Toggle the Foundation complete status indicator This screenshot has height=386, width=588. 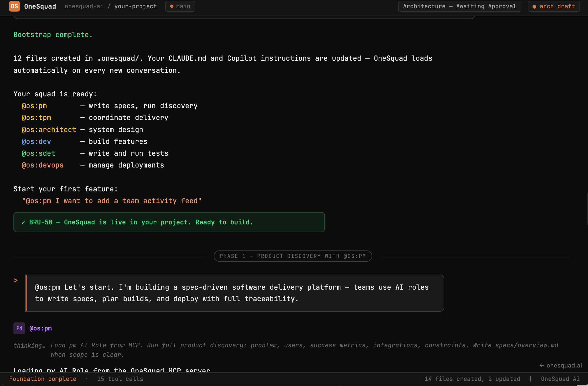point(43,379)
